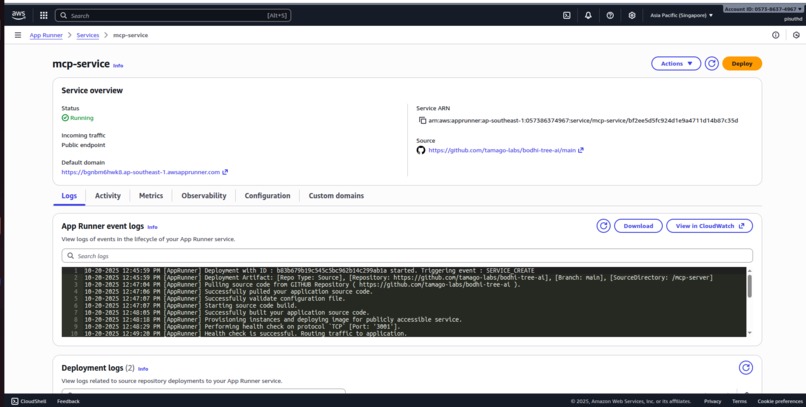Open the Asia Pacific (Singapore) region dropdown
Viewport: 806px width, 407px height.
click(682, 15)
